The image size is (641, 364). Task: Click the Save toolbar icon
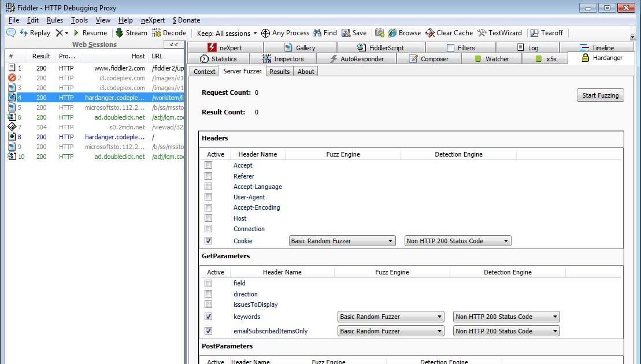tap(354, 33)
